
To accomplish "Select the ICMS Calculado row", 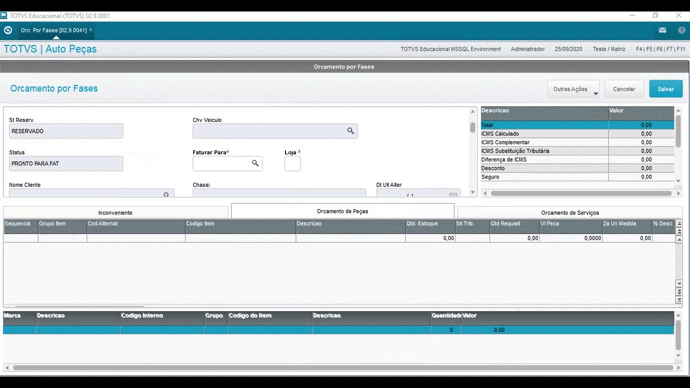I will (577, 134).
